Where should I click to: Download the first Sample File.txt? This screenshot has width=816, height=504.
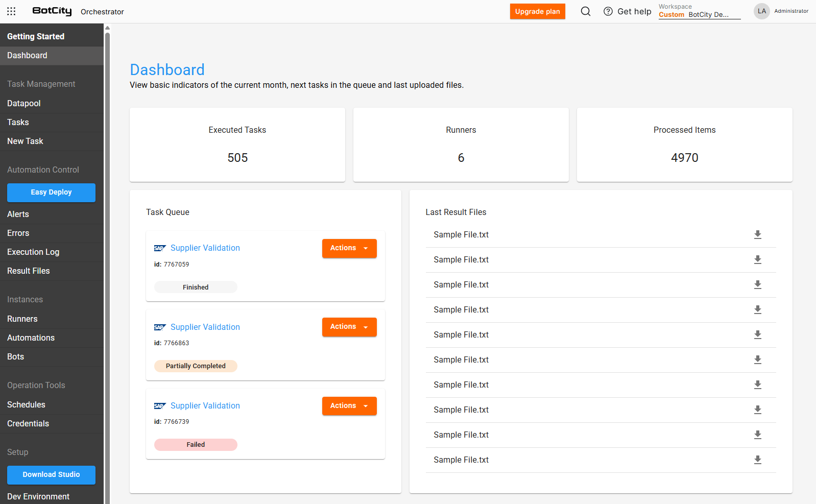coord(758,234)
